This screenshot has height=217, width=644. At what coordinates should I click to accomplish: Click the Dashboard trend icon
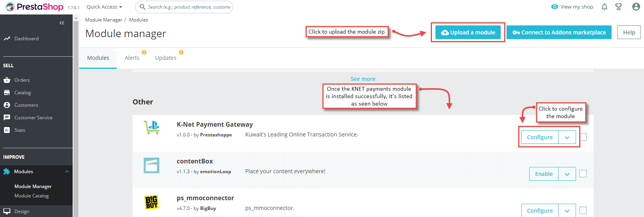click(x=7, y=39)
